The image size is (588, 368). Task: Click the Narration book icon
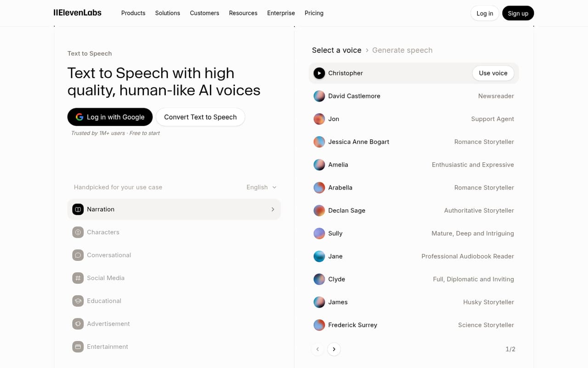coord(78,209)
